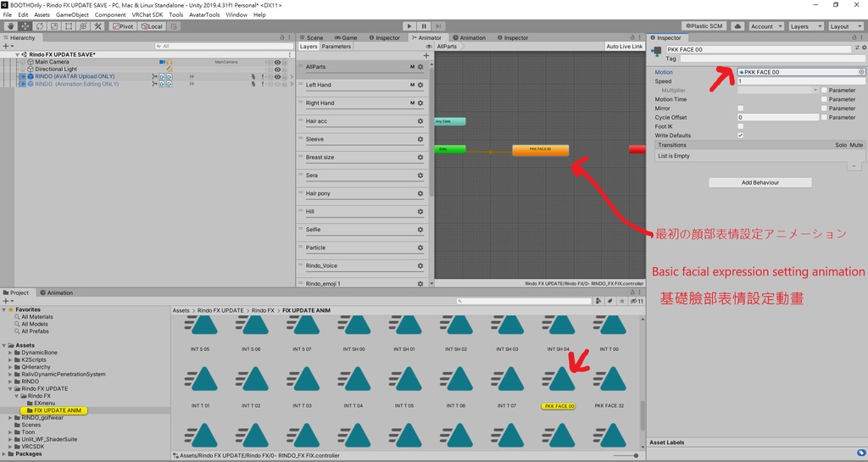Screen dimensions: 868x462
Task: Click the Project search by label icon
Action: (x=610, y=301)
